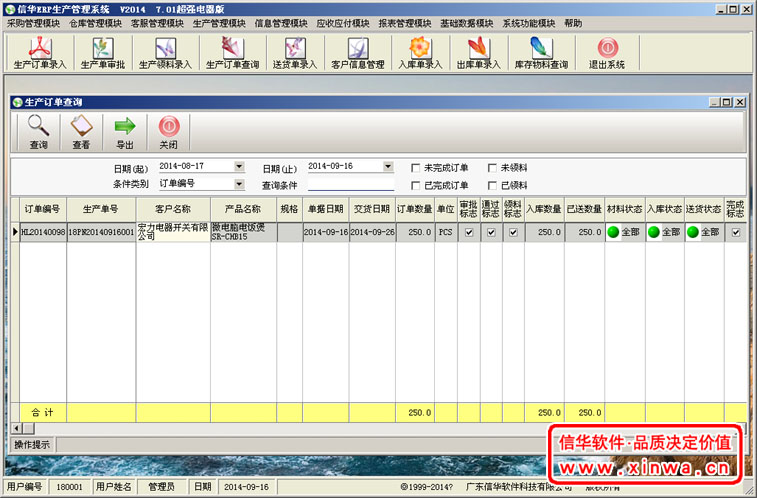
Task: Open the 生产单审批 toolbar icon
Action: click(x=103, y=53)
